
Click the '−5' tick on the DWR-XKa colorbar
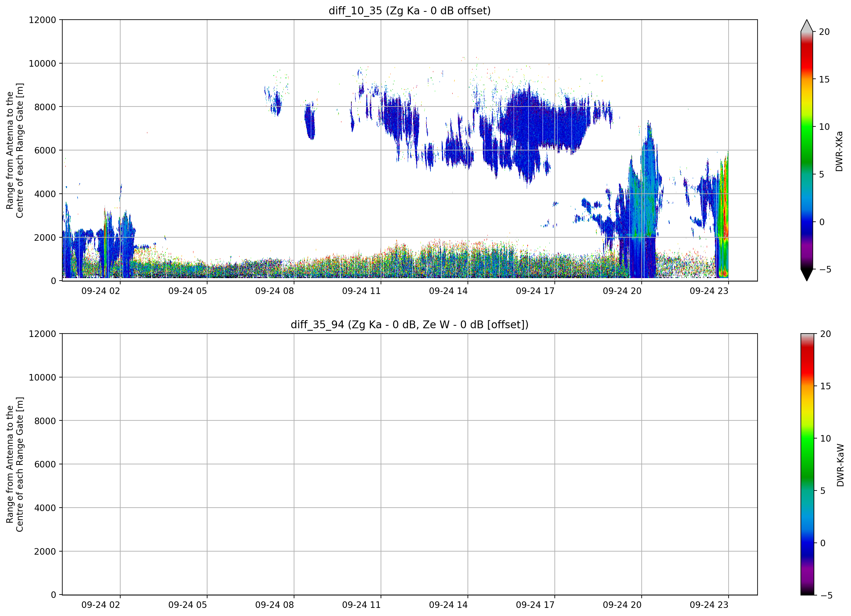coord(825,269)
